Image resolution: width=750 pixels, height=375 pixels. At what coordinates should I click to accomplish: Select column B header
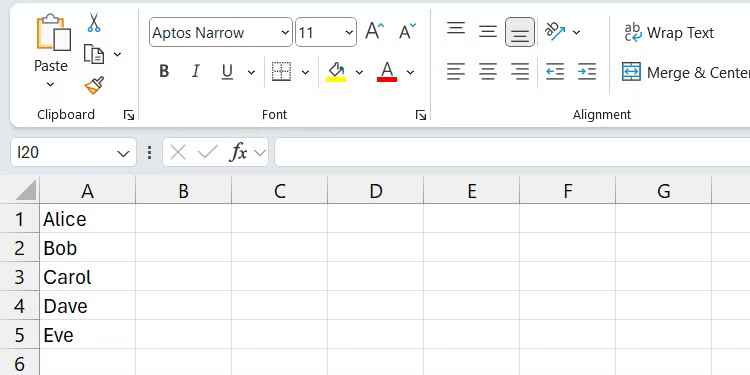(x=184, y=191)
